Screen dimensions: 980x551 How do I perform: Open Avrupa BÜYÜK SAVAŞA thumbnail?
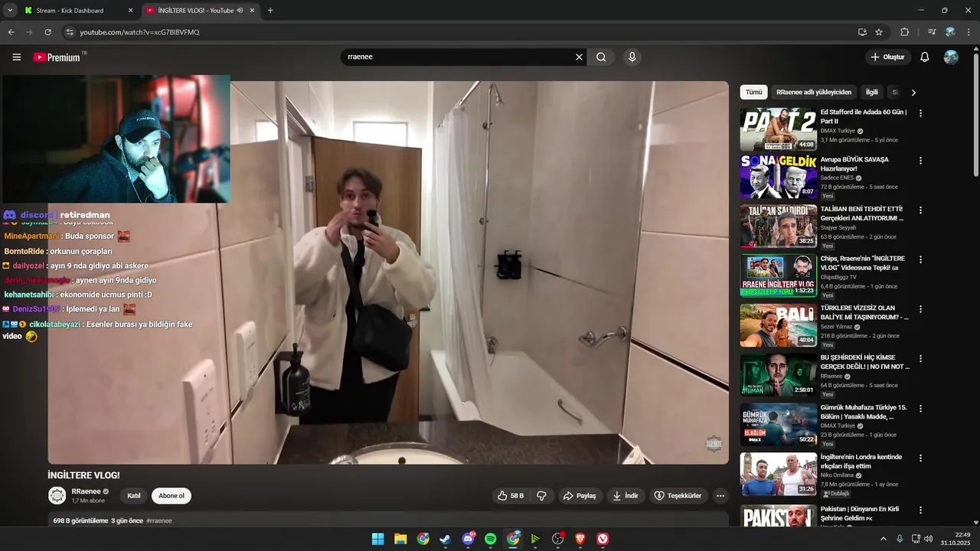coord(778,177)
